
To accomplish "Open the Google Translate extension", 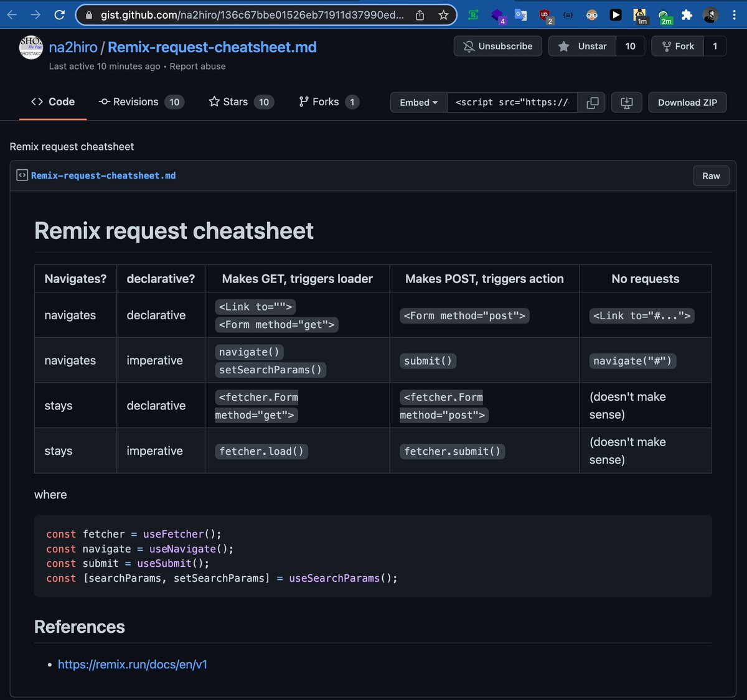I will tap(521, 15).
